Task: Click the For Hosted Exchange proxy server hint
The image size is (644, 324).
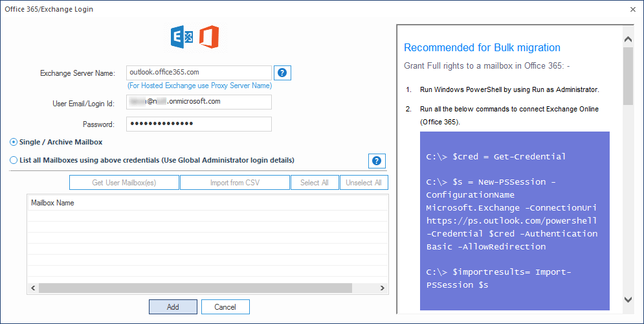Action: click(199, 86)
